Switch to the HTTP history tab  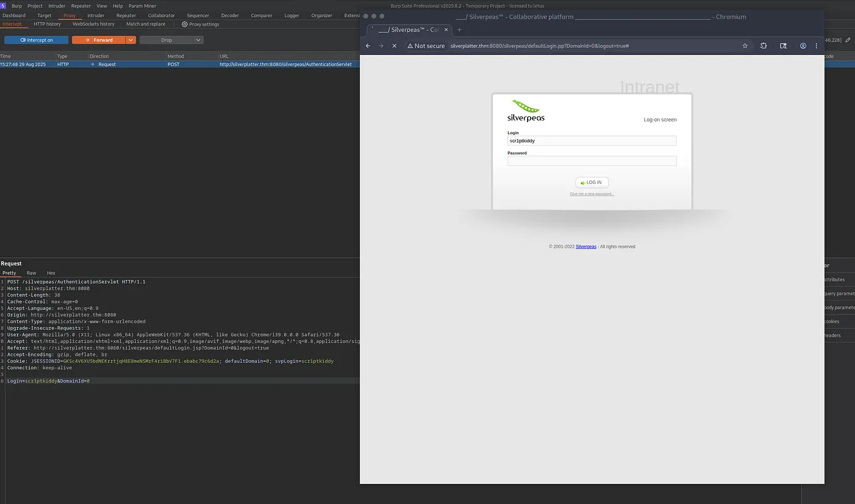pyautogui.click(x=47, y=24)
